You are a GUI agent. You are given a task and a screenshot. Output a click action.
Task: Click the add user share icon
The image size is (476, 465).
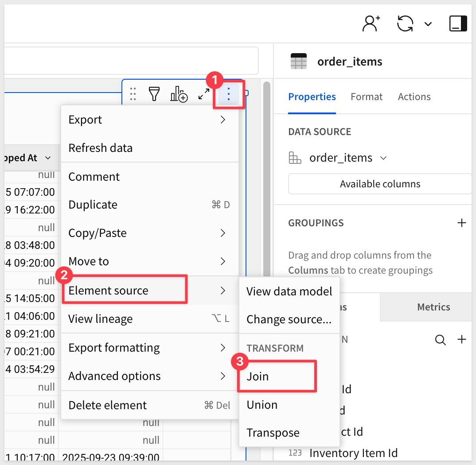click(x=371, y=24)
